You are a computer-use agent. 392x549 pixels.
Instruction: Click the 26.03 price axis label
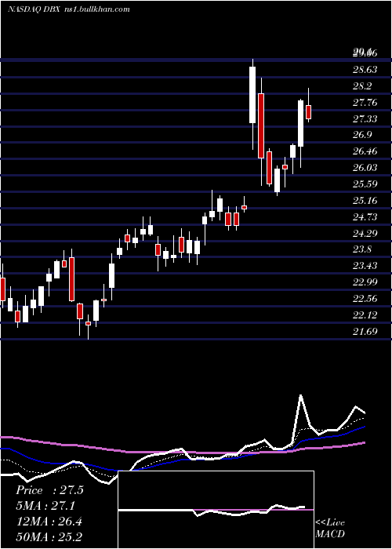pyautogui.click(x=365, y=168)
